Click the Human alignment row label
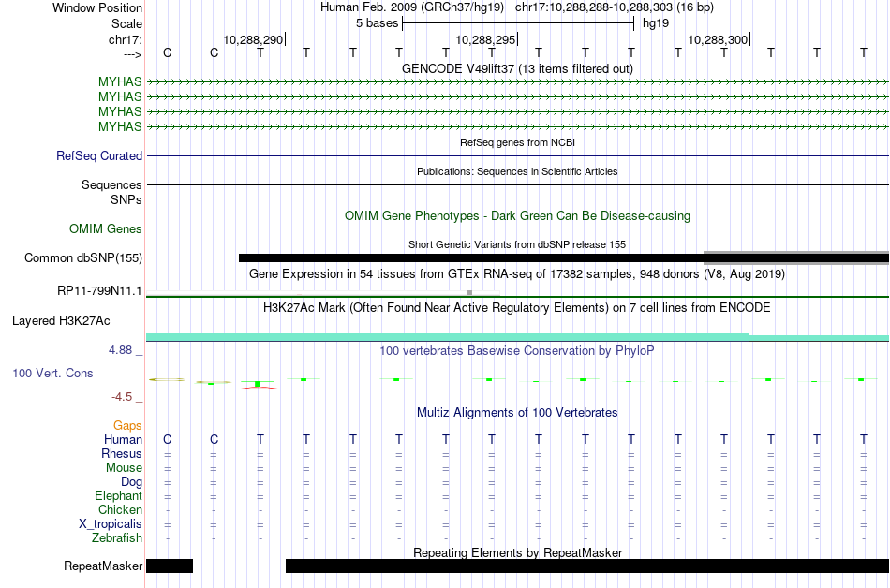 click(x=123, y=439)
